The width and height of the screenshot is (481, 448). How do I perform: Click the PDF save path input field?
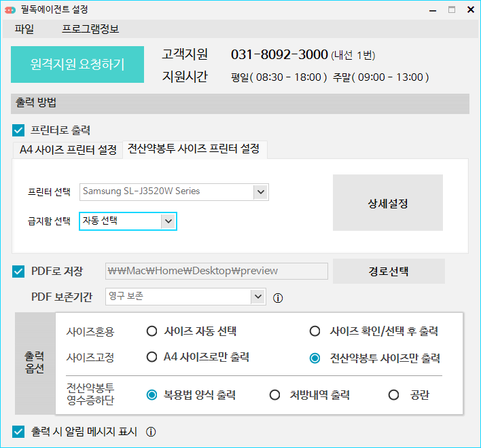coord(216,271)
